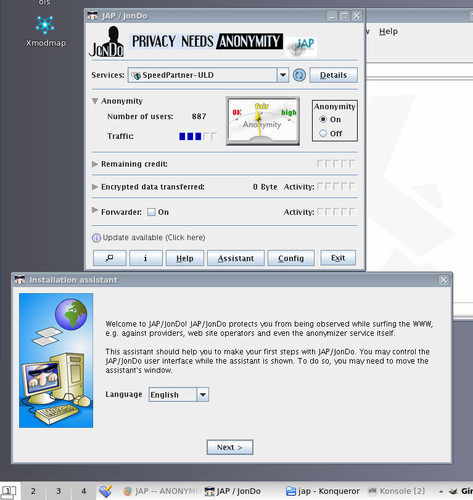Collapse the Anonymity section triangle
Viewport: 473px width, 500px height.
click(x=95, y=101)
